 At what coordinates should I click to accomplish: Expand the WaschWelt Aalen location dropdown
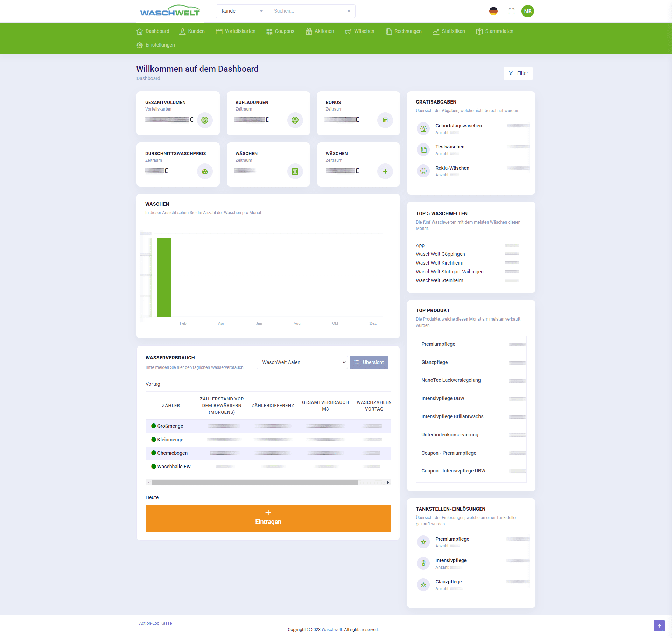302,362
